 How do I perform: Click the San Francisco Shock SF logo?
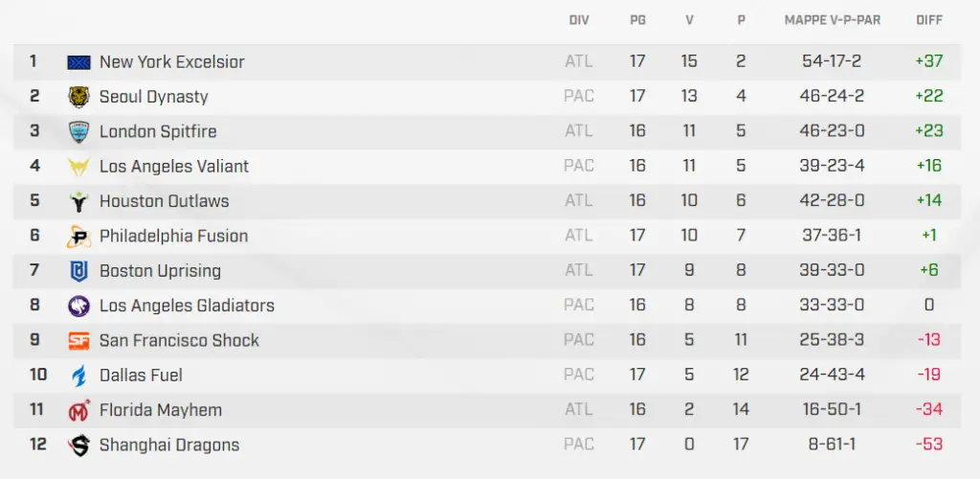(x=78, y=341)
